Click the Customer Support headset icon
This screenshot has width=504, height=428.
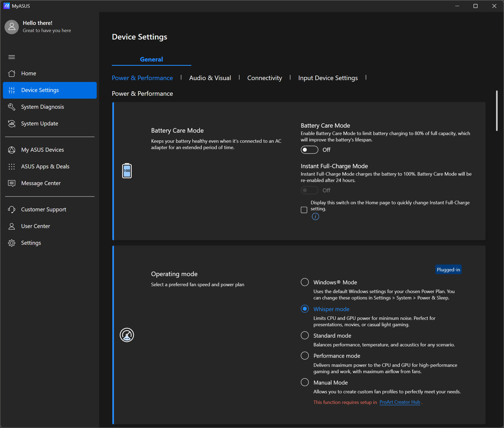(12, 209)
